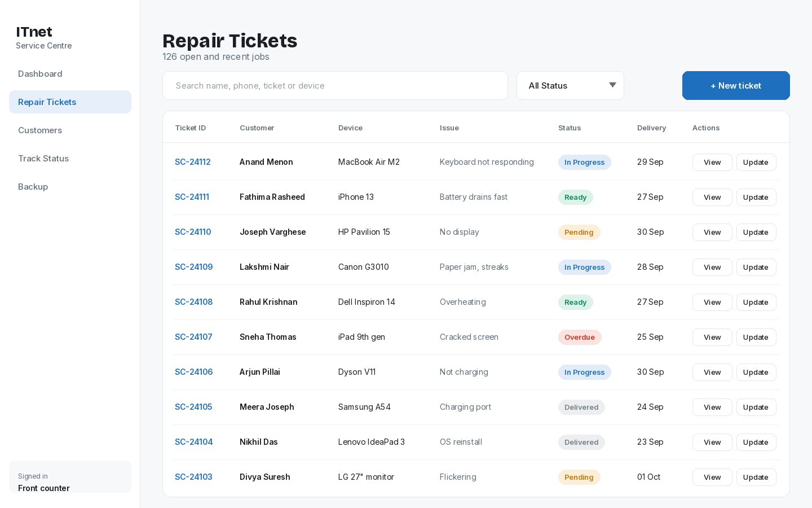This screenshot has width=812, height=508.
Task: Update Sneha Thomas's overdue ticket
Action: click(756, 337)
